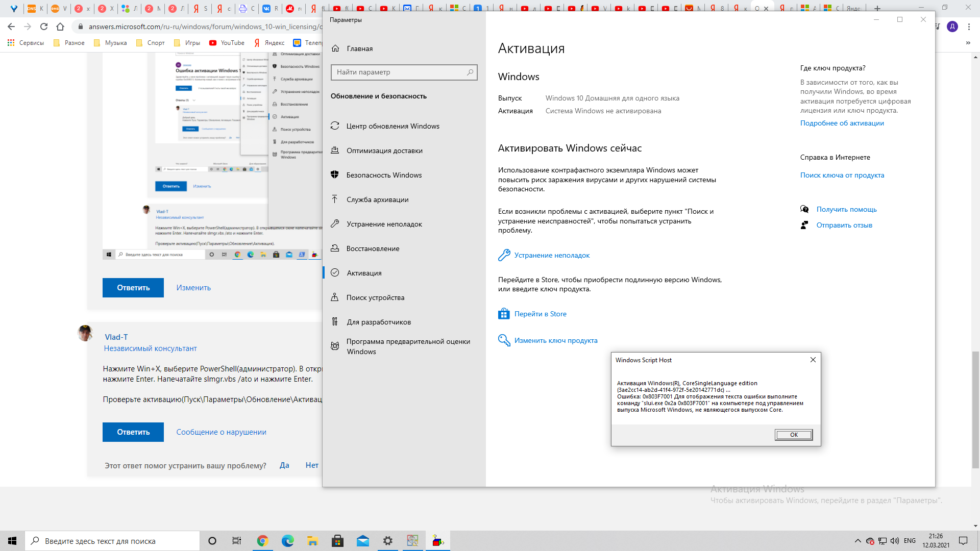The image size is (980, 551).
Task: Click the taskbar search box
Action: click(x=112, y=541)
